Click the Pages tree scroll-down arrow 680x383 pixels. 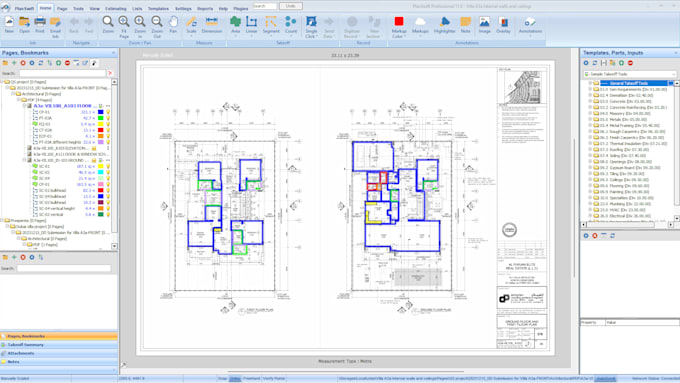tap(114, 246)
